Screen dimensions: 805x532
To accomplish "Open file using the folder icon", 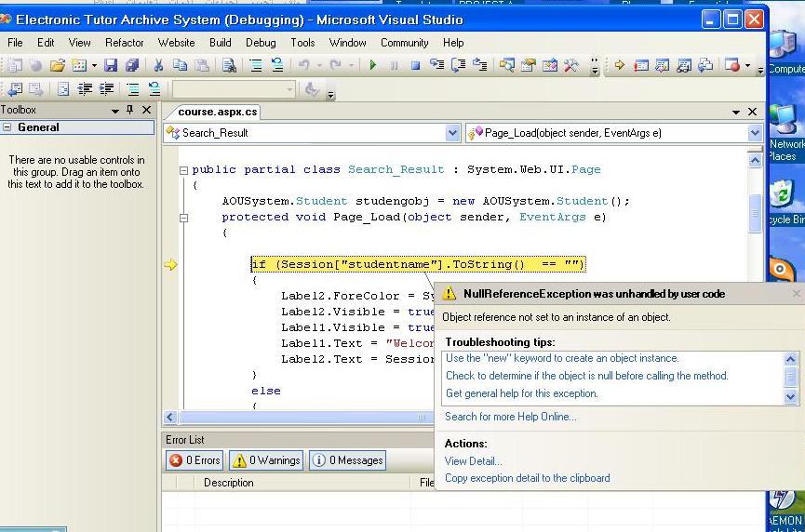I will point(58,65).
